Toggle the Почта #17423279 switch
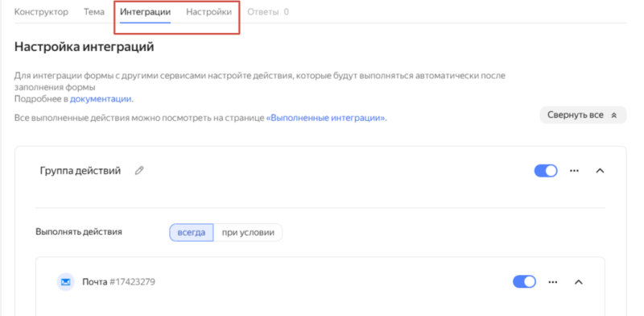The height and width of the screenshot is (316, 644). pyautogui.click(x=524, y=282)
